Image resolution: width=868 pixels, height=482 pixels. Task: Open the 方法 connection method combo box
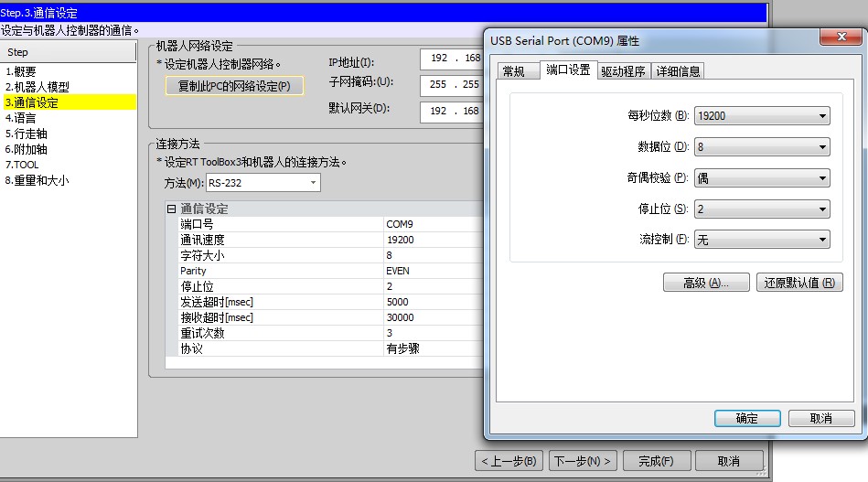tap(263, 183)
